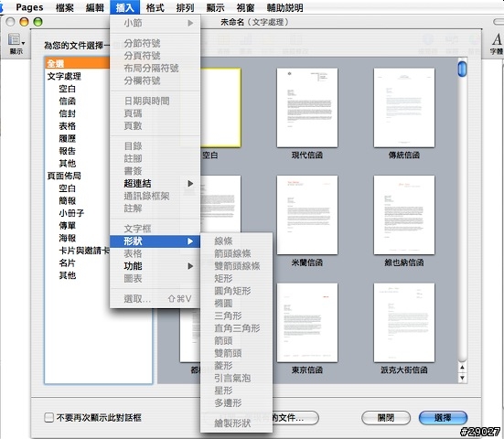Open the 格式 menu
This screenshot has height=439, width=504.
(155, 7)
